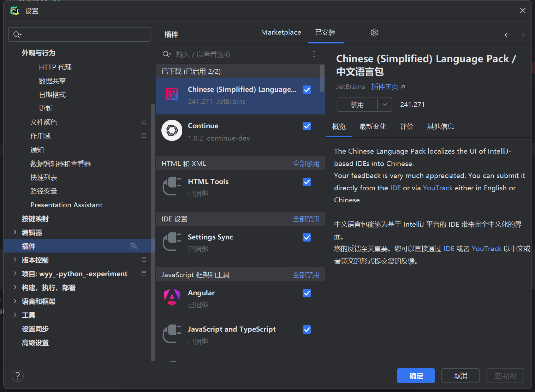This screenshot has width=535, height=392.
Task: Click the 确定 button
Action: (x=416, y=376)
